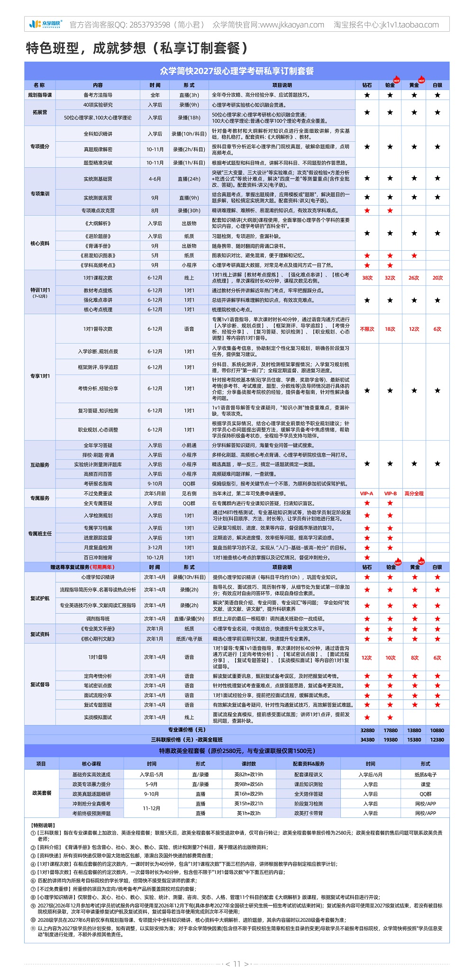Click the HOT badge above 黄金 in the top header row
The width and height of the screenshot is (474, 980).
pyautogui.click(x=421, y=80)
